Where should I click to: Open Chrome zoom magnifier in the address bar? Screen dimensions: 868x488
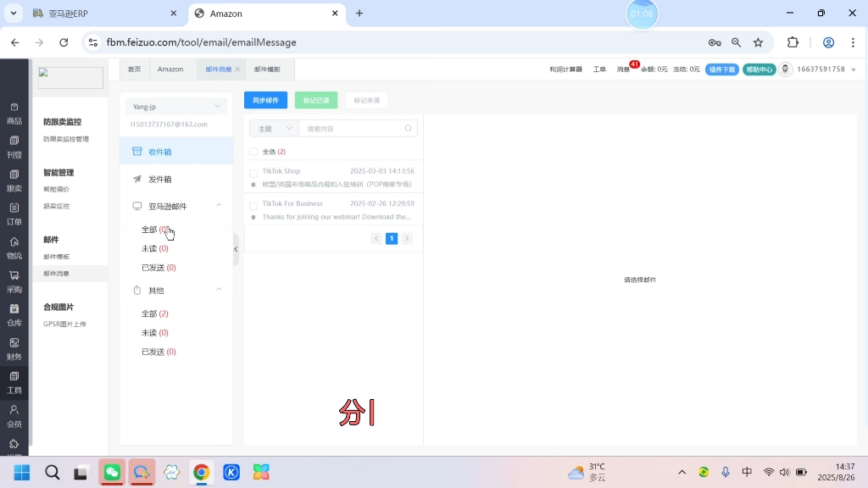[737, 42]
